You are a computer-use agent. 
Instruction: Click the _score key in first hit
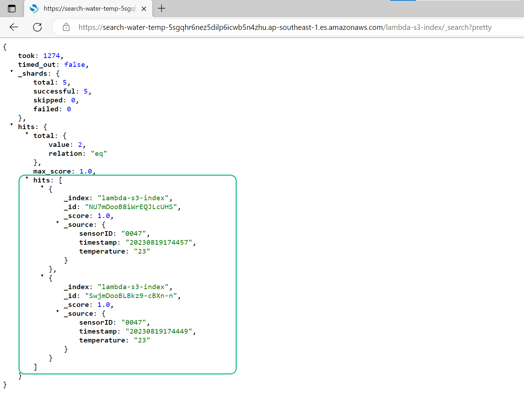[x=77, y=216]
